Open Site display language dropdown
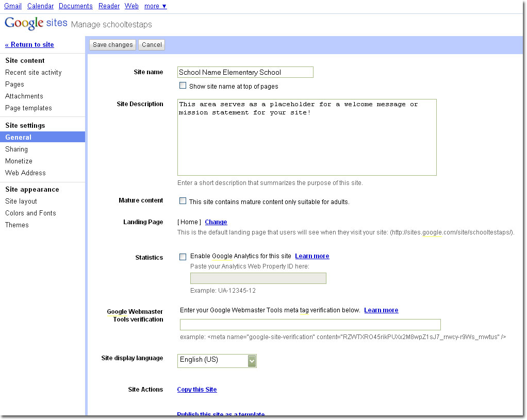 (x=217, y=361)
